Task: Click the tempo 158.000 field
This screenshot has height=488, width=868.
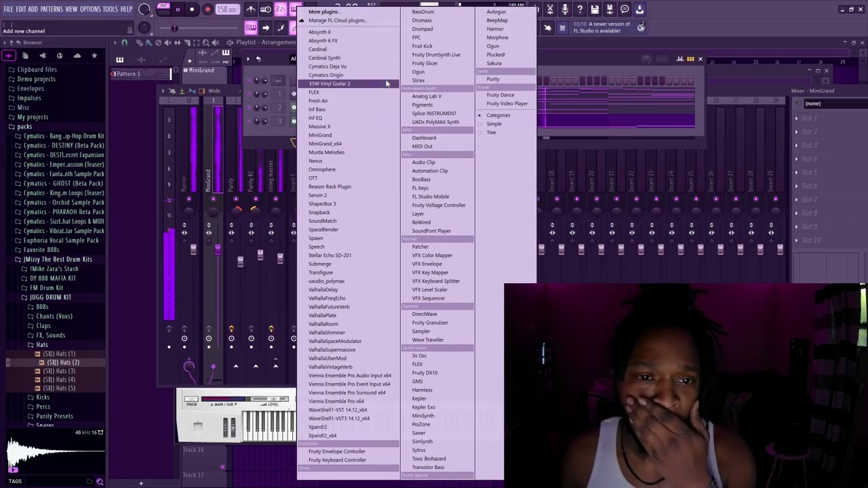Action: tap(227, 10)
